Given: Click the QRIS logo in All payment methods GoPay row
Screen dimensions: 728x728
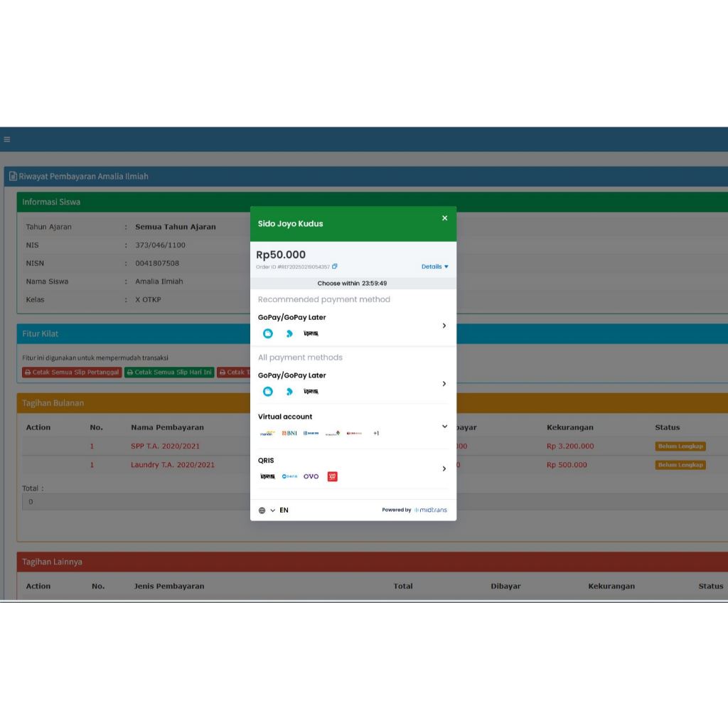Looking at the screenshot, I should coord(311,392).
